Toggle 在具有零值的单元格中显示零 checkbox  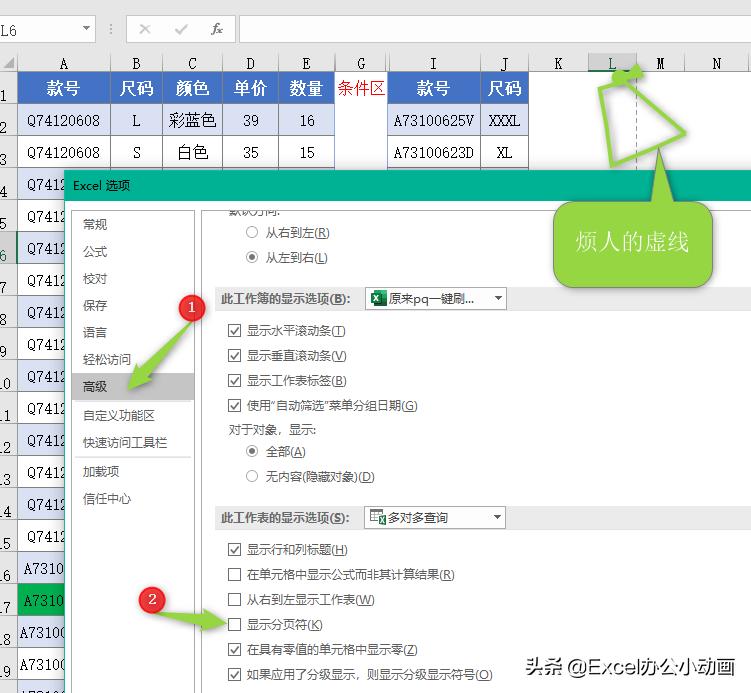pos(234,650)
